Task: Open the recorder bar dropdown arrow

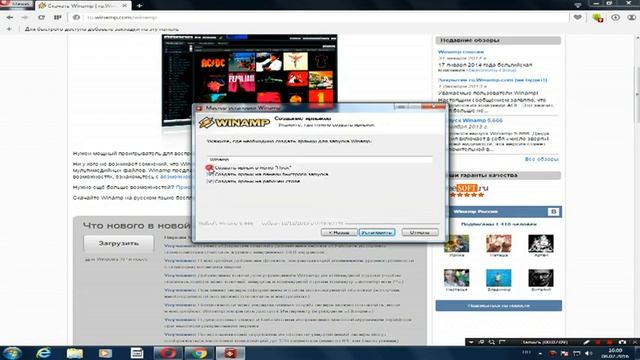Action: pos(471,342)
